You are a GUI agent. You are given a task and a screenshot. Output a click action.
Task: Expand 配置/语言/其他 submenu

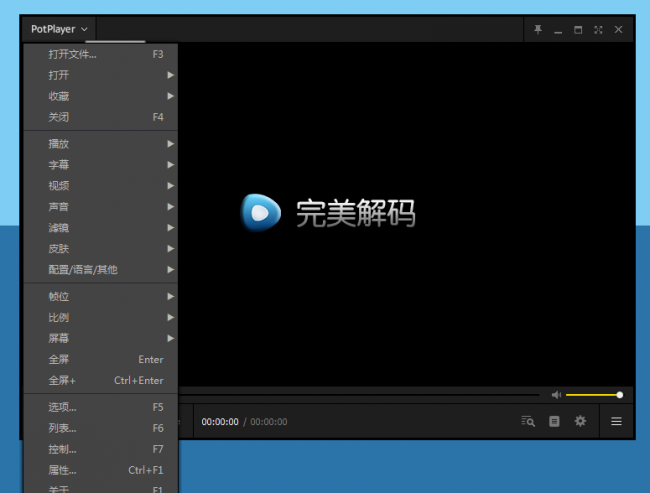pyautogui.click(x=101, y=270)
